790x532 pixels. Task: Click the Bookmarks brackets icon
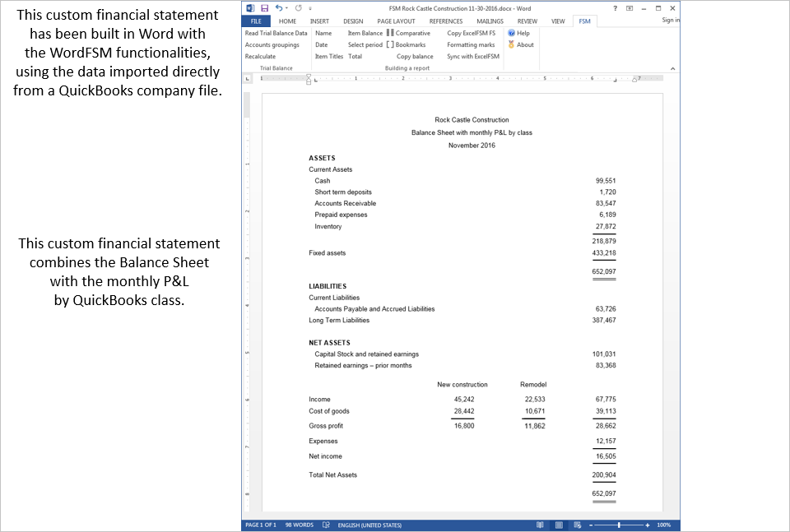[x=390, y=44]
